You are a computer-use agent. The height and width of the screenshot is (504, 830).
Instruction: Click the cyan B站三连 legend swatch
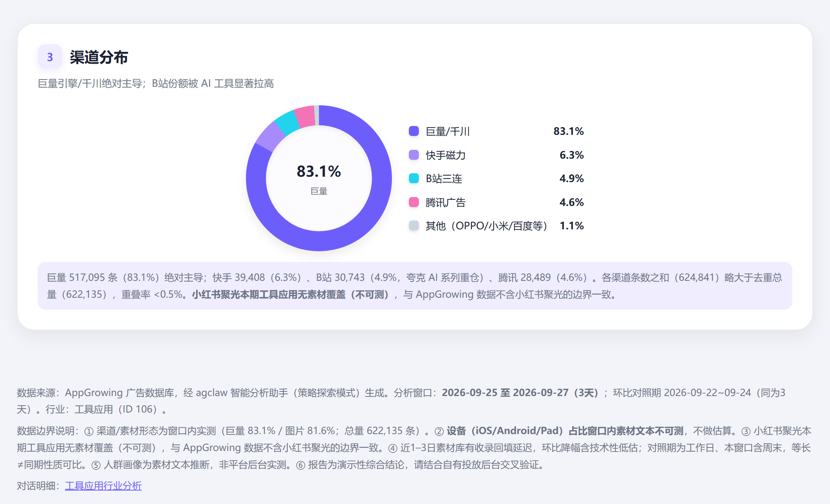pyautogui.click(x=414, y=178)
